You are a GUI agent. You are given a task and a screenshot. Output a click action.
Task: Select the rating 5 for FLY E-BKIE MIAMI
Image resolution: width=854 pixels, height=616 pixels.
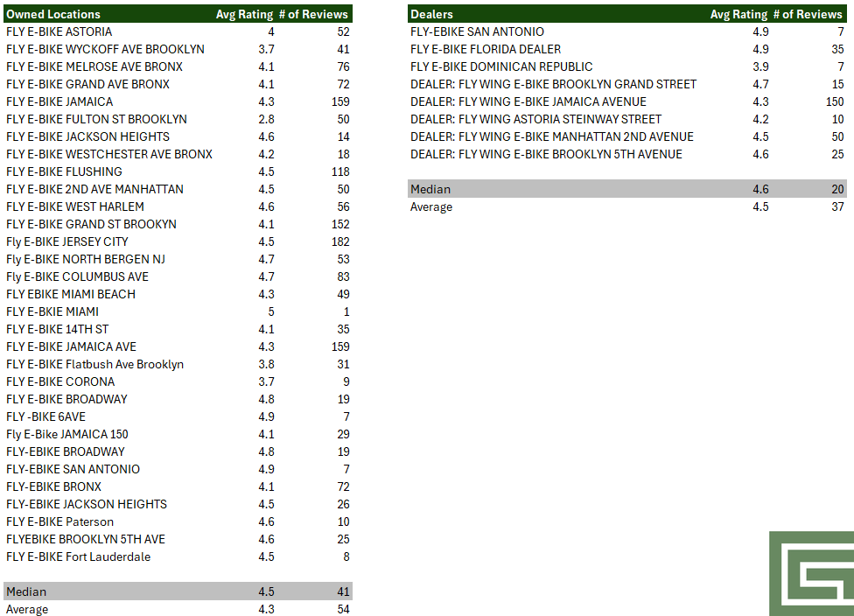271,311
